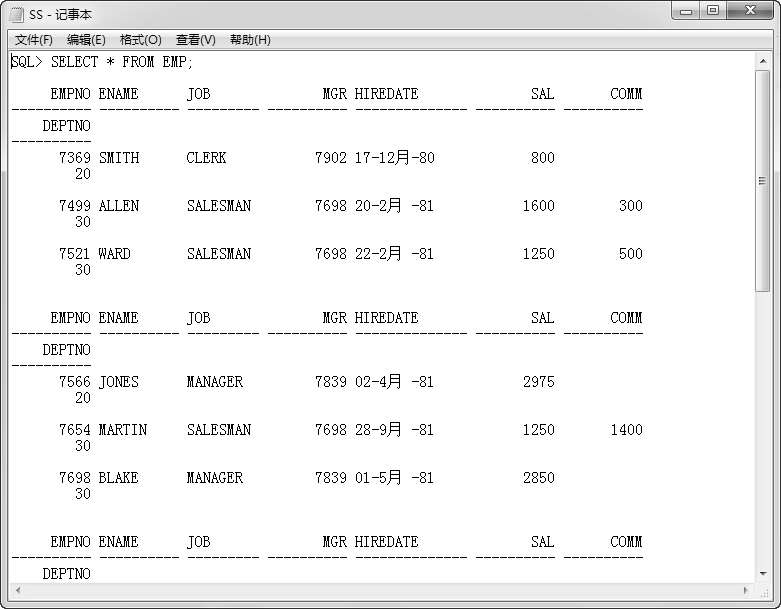Screen dimensions: 781x609
Task: Place cursor in SELECT * FROM EMP line
Action: 120,62
